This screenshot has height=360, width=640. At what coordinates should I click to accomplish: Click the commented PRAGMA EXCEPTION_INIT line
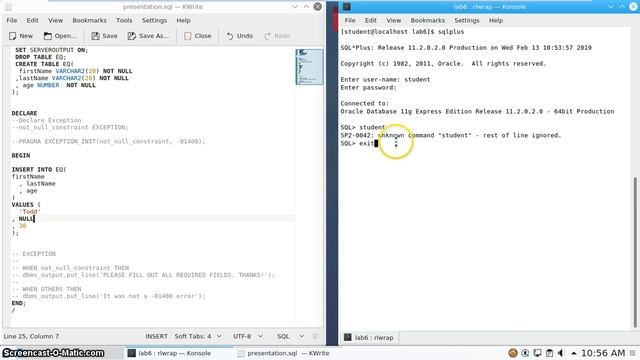click(x=109, y=141)
